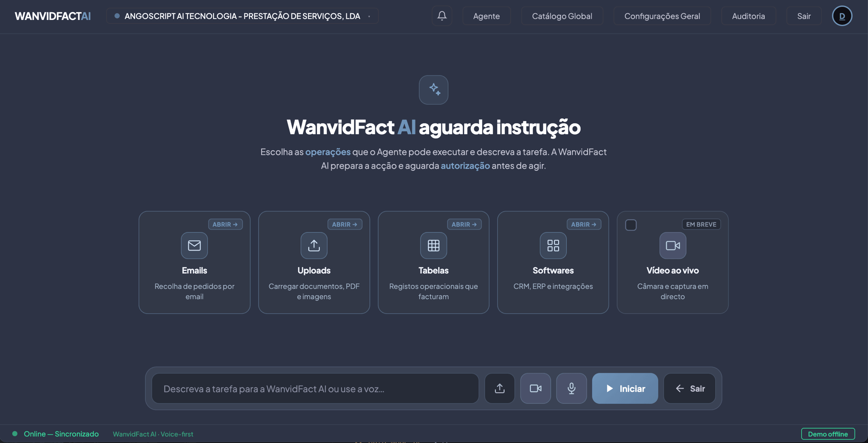This screenshot has width=868, height=443.
Task: Select the Emails card title
Action: tap(194, 270)
